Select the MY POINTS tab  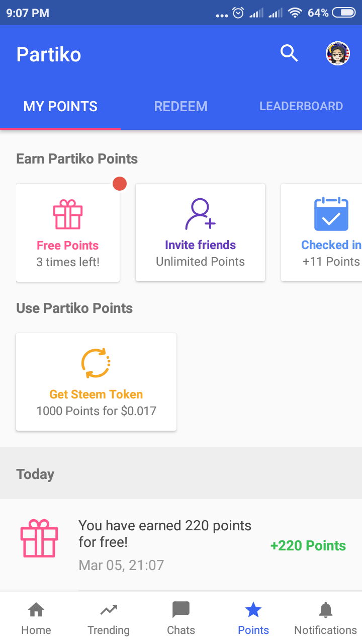click(60, 107)
